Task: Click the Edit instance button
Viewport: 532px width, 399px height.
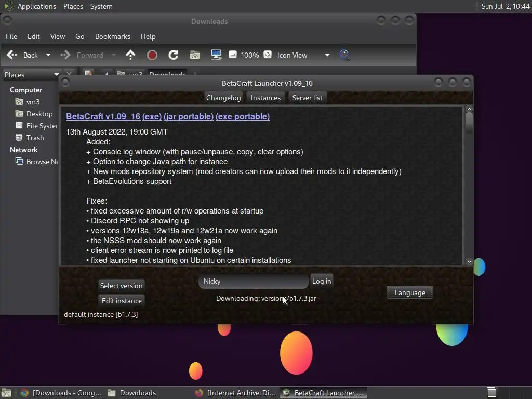Action: point(122,301)
